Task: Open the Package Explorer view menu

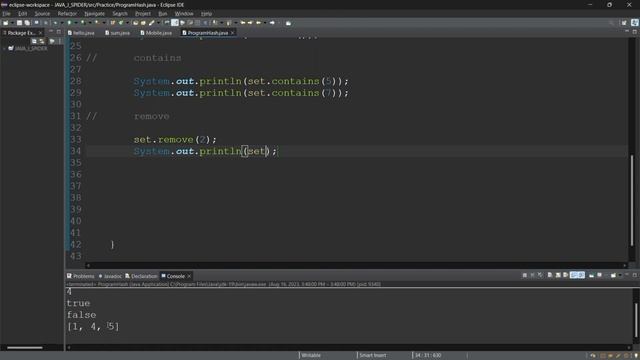Action: click(60, 41)
